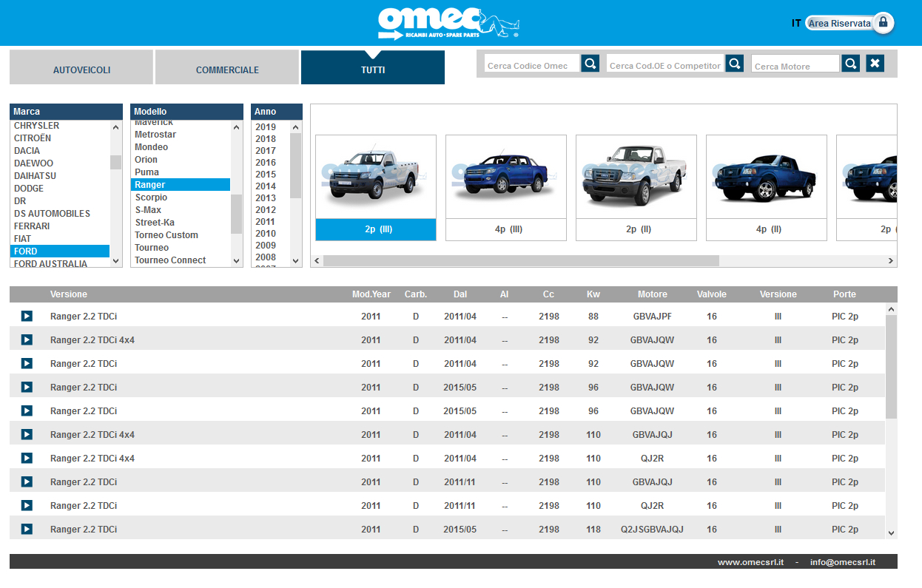Click search icon for Cerca Codice Omec

point(590,64)
